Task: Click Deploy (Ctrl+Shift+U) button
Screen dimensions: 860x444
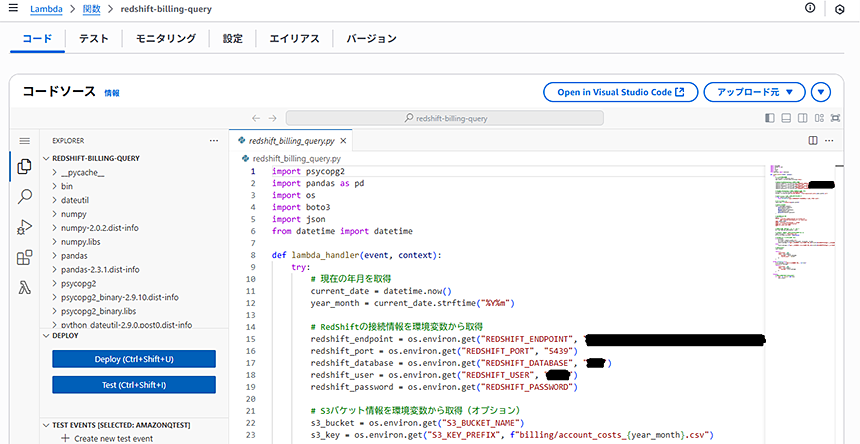Action: pyautogui.click(x=134, y=359)
